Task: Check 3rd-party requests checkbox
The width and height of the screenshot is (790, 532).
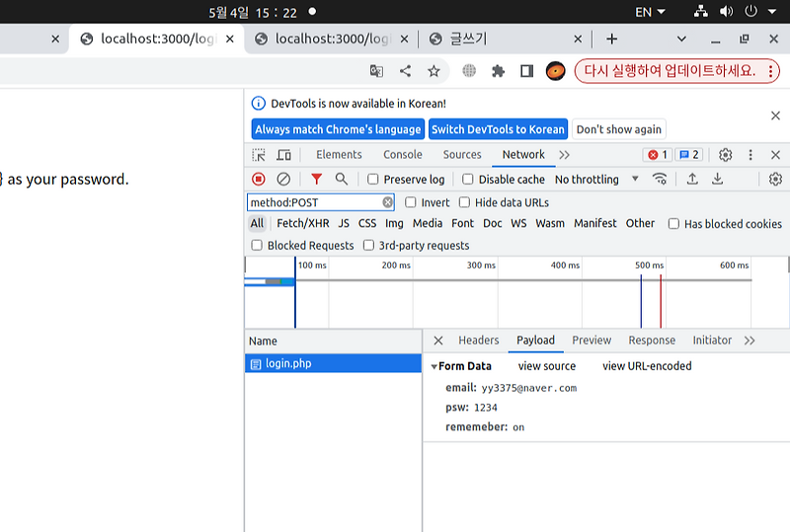Action: (x=368, y=246)
